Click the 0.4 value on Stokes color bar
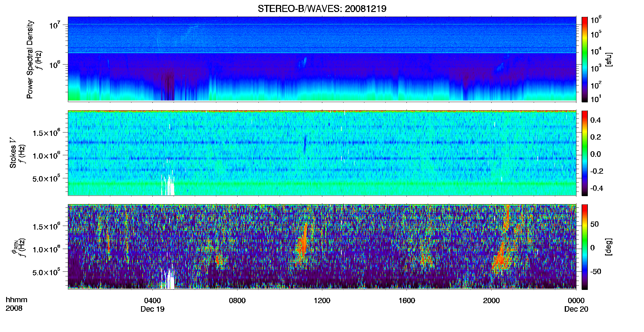The width and height of the screenshot is (644, 332). tap(595, 120)
